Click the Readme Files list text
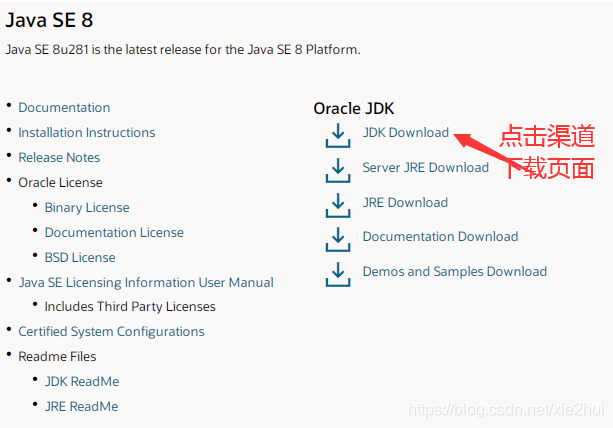 57,356
